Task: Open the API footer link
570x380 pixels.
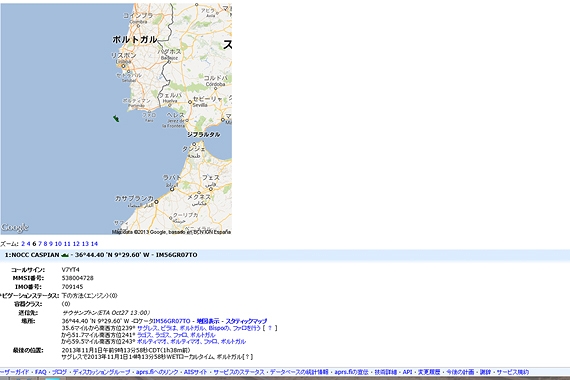Action: pos(407,372)
